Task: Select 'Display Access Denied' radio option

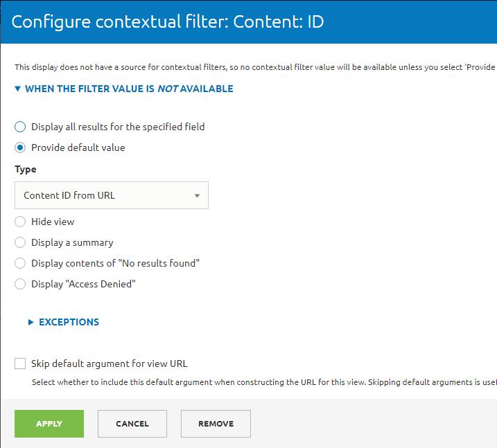Action: (20, 284)
